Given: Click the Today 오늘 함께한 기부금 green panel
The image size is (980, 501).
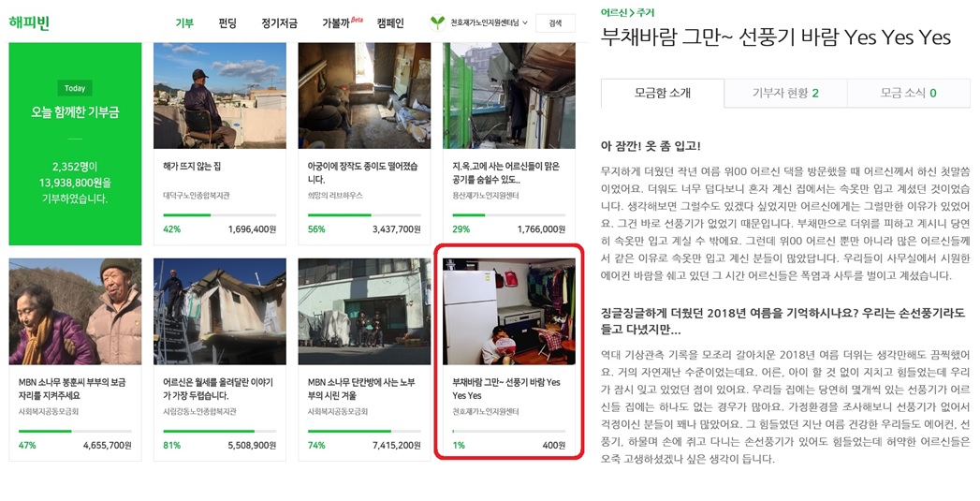Looking at the screenshot, I should pyautogui.click(x=75, y=144).
